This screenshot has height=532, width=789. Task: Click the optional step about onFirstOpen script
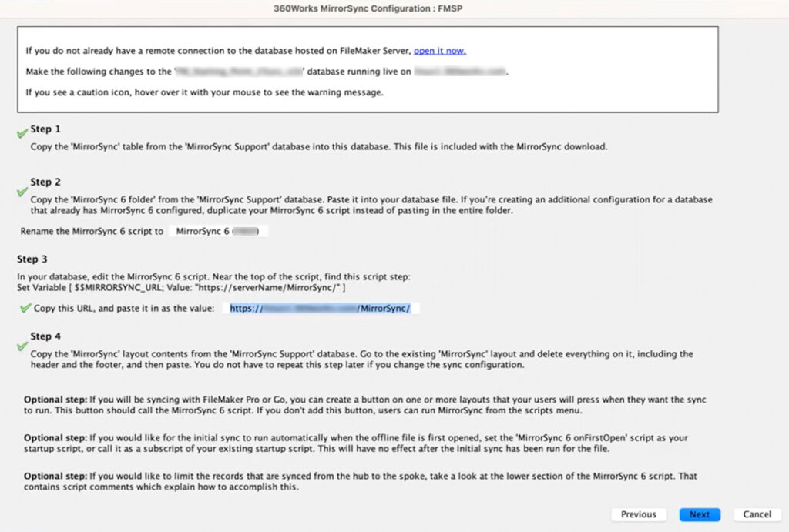coord(356,443)
